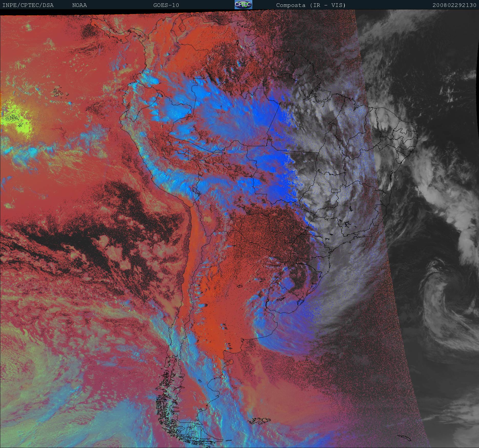Click the small Distrito Federal rectangle in Brazil

point(334,190)
